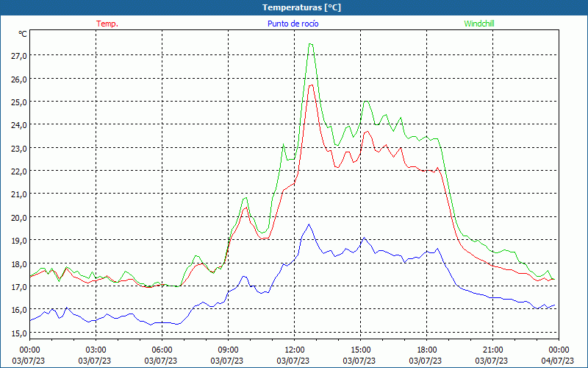This screenshot has height=368, width=588.
Task: Select the blue 'Punto de rocío' legend label
Action: point(293,24)
